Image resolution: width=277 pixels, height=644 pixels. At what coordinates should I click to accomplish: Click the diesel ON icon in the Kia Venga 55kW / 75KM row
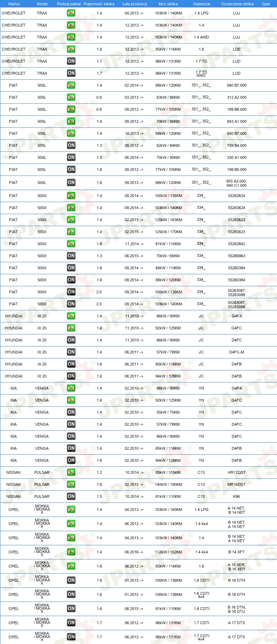71,412
